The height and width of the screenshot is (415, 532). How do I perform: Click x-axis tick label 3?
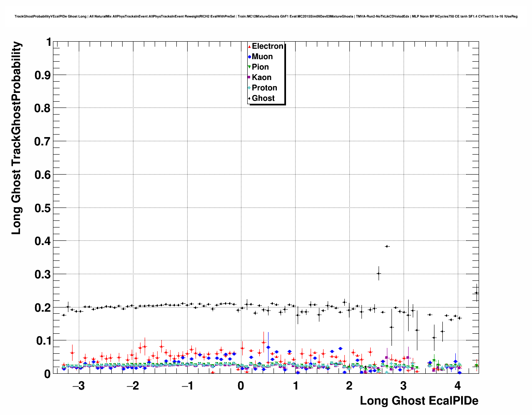point(403,385)
